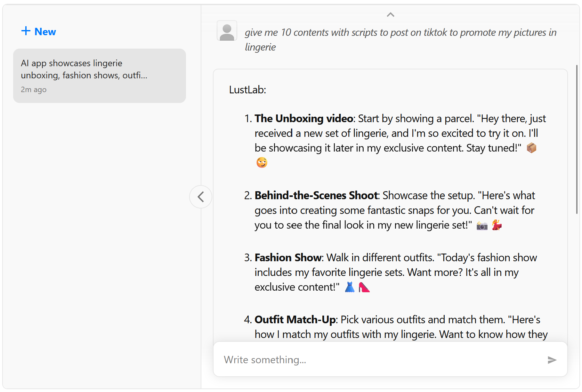Click the "2m ago" timestamp in the sidebar

coord(34,90)
